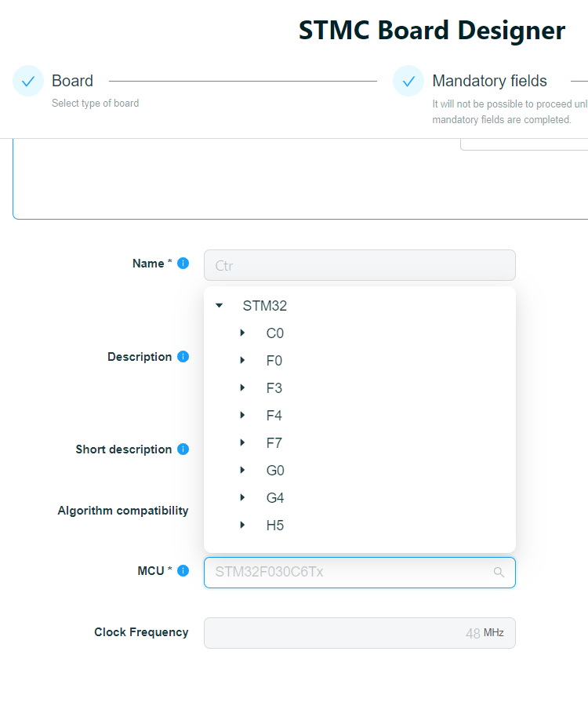This screenshot has height=724, width=588.
Task: Click the MCU search input field
Action: pos(360,573)
